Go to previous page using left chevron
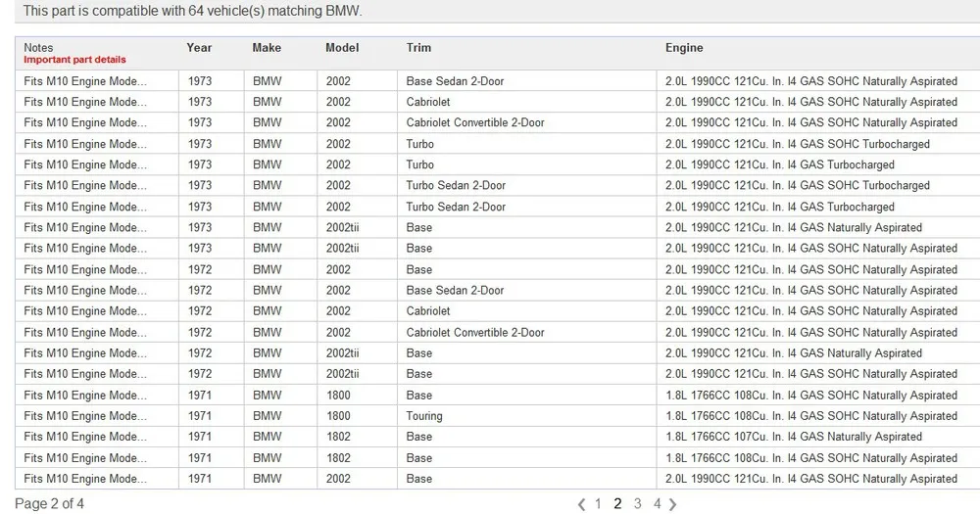This screenshot has width=980, height=514. [581, 504]
